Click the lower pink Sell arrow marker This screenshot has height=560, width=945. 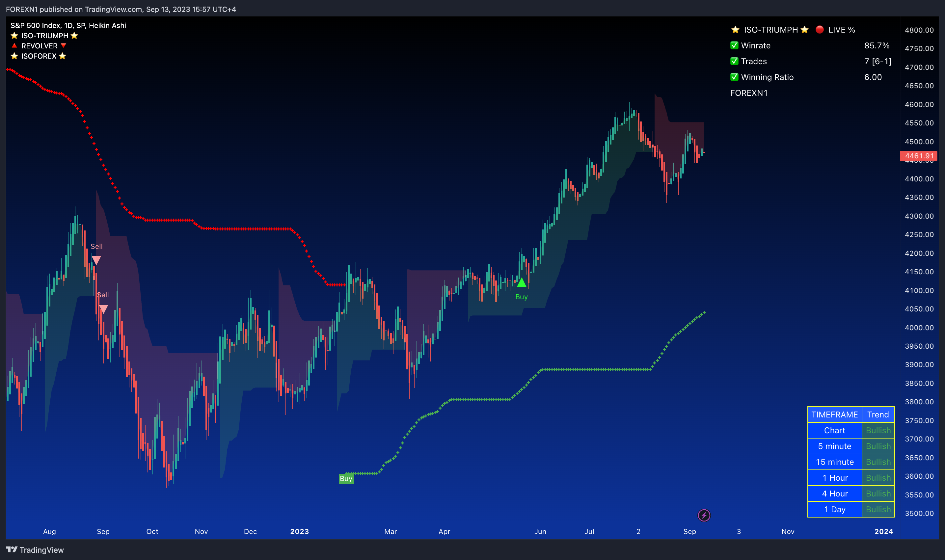click(103, 309)
